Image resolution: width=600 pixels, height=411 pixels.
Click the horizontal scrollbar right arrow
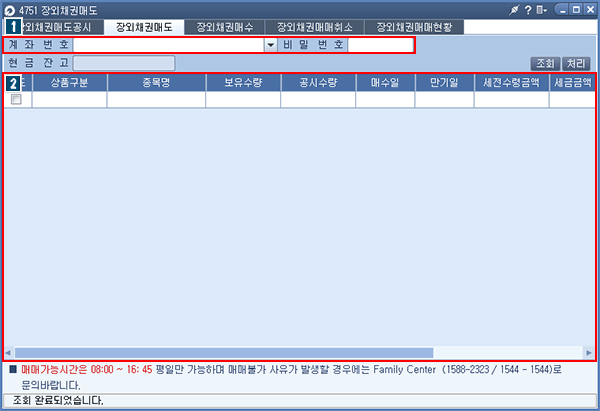point(589,352)
